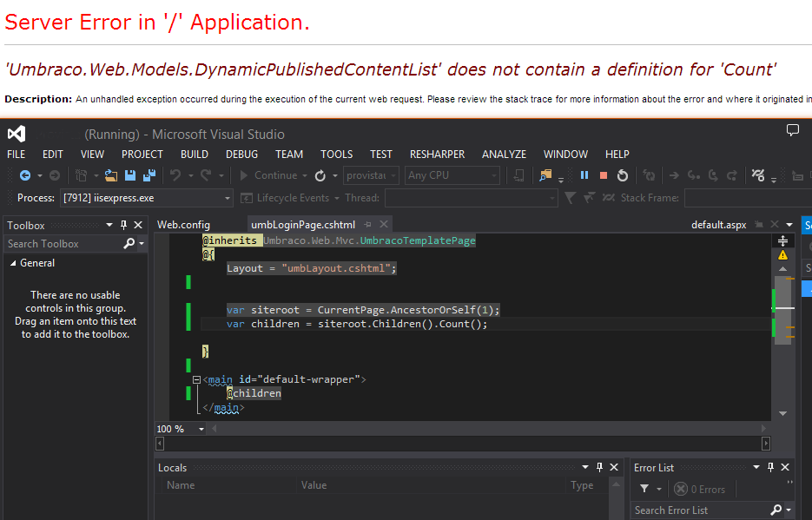Viewport: 812px width, 520px height.
Task: Click the Visual Studio logo icon
Action: [16, 134]
